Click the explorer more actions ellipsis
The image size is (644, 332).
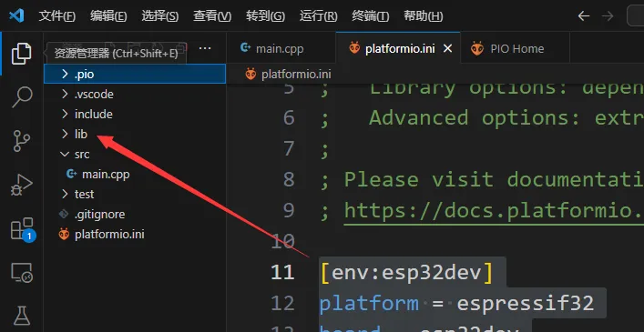tap(205, 48)
